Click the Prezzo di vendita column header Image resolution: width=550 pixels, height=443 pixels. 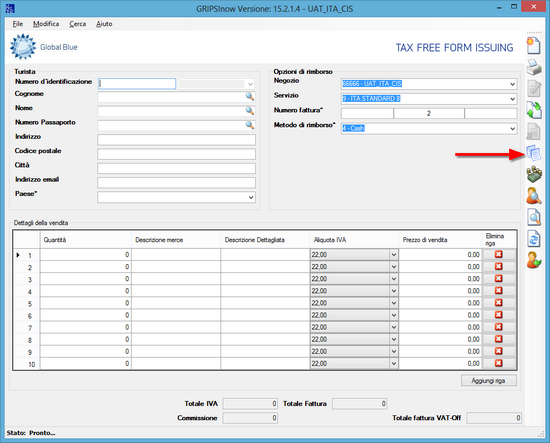click(441, 240)
